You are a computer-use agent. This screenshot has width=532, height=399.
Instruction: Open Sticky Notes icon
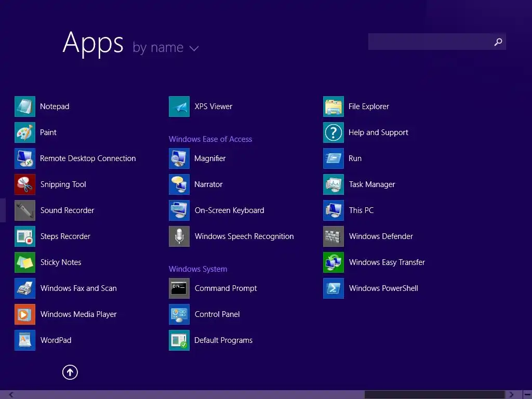(x=25, y=262)
